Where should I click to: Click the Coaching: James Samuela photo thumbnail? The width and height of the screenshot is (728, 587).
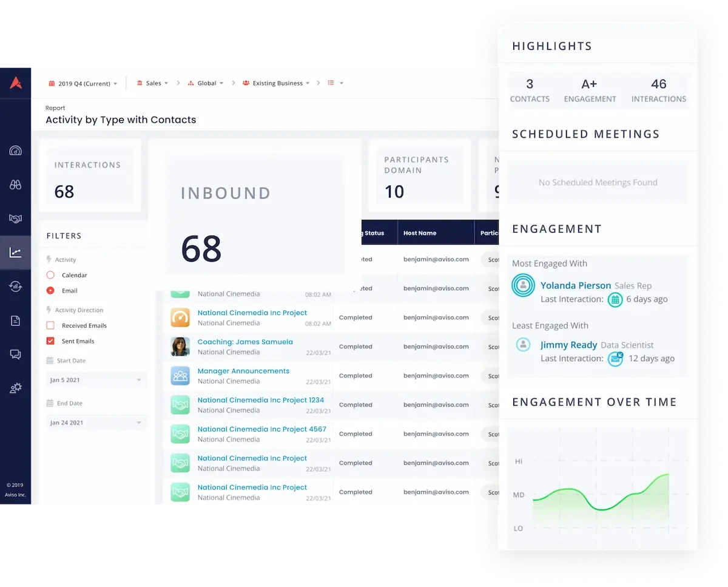180,347
